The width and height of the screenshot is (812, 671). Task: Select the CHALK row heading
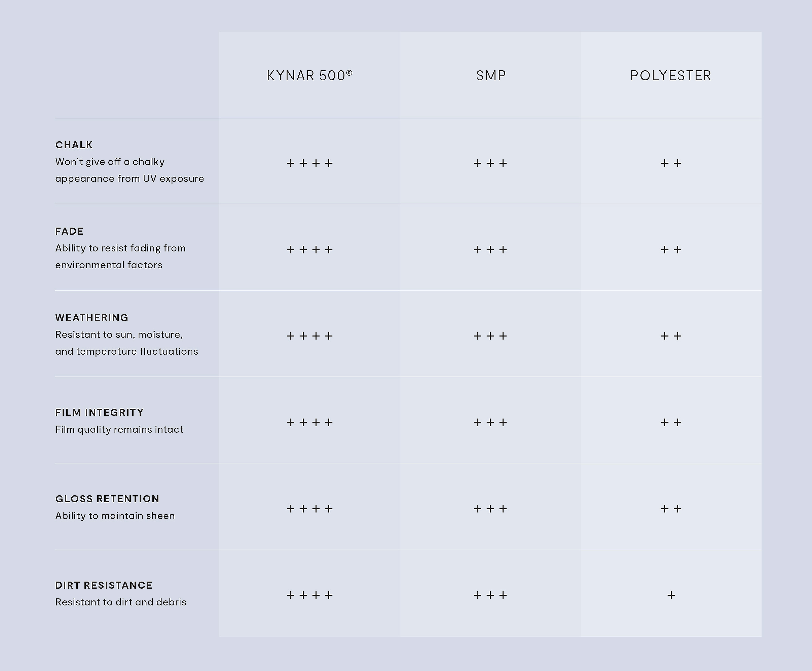[x=74, y=145]
